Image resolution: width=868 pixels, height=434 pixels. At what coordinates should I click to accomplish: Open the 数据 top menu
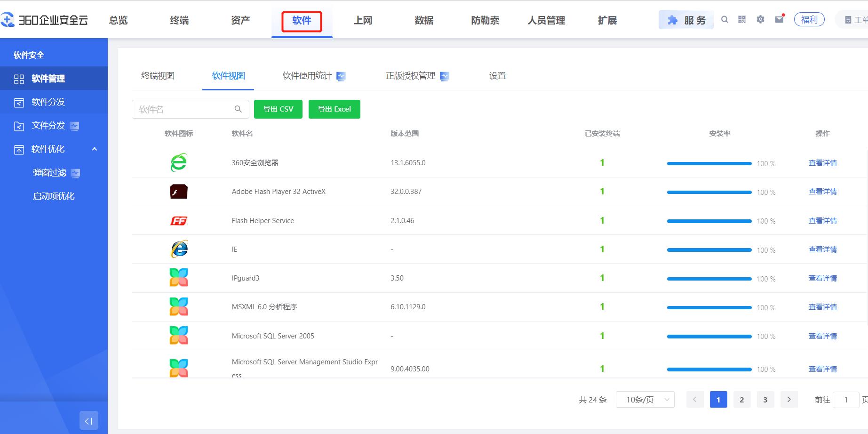[424, 20]
